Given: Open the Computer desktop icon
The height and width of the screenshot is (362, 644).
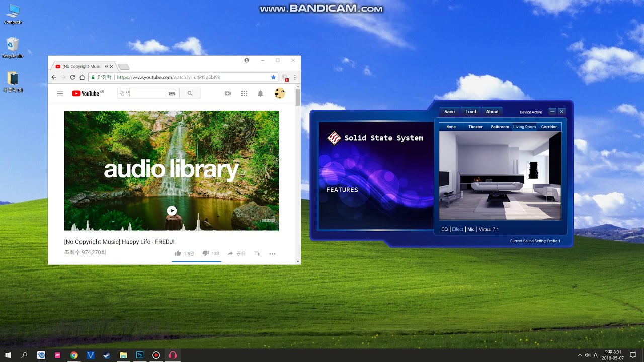Looking at the screenshot, I should [13, 14].
